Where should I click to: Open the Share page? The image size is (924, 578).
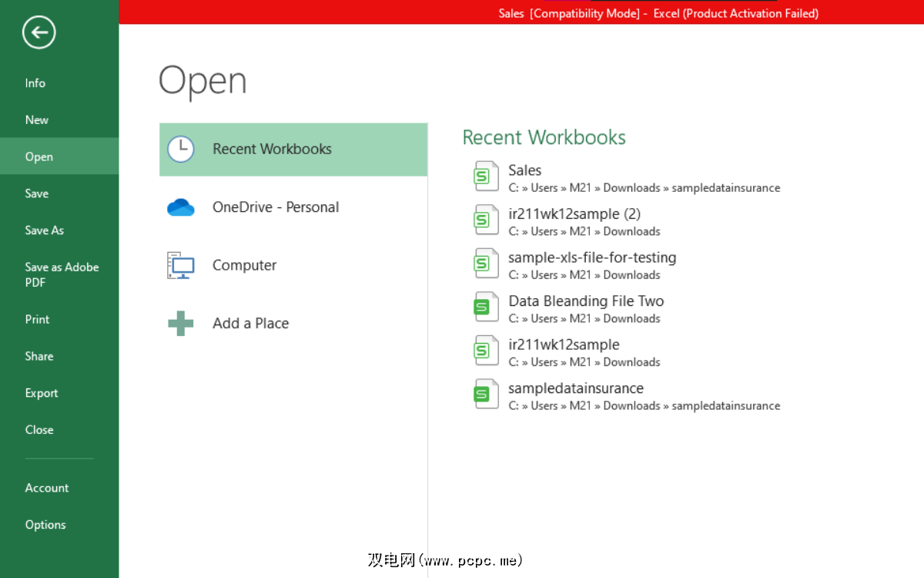[59, 356]
